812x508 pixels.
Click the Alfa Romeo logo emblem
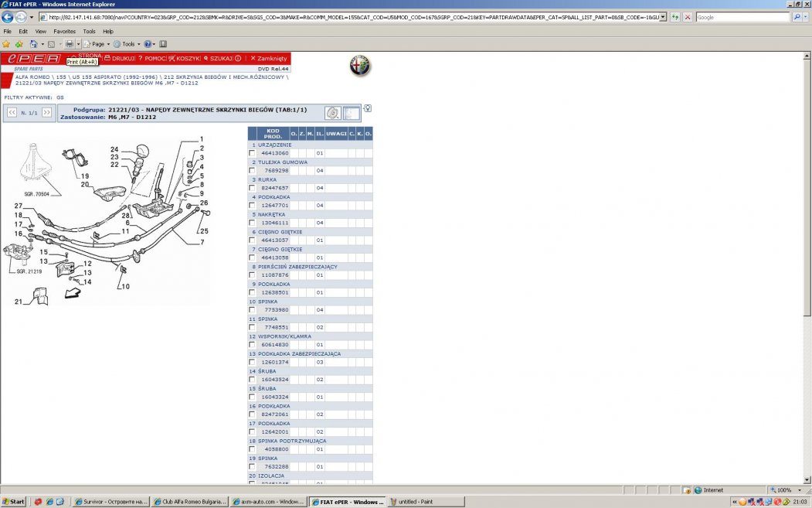(x=360, y=67)
